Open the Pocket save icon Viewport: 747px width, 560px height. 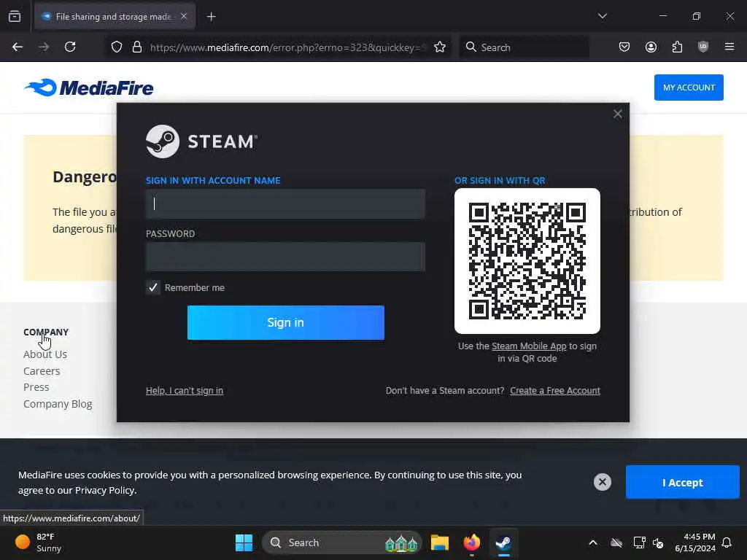624,47
